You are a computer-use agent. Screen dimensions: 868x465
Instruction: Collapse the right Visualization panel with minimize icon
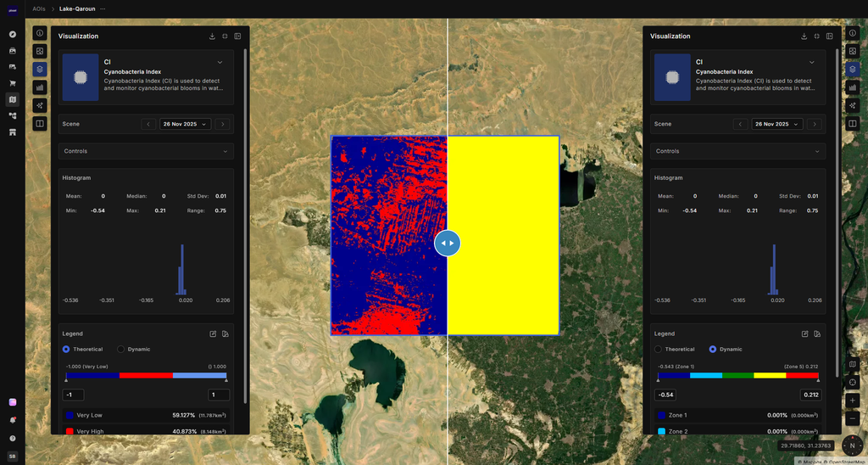pos(816,36)
